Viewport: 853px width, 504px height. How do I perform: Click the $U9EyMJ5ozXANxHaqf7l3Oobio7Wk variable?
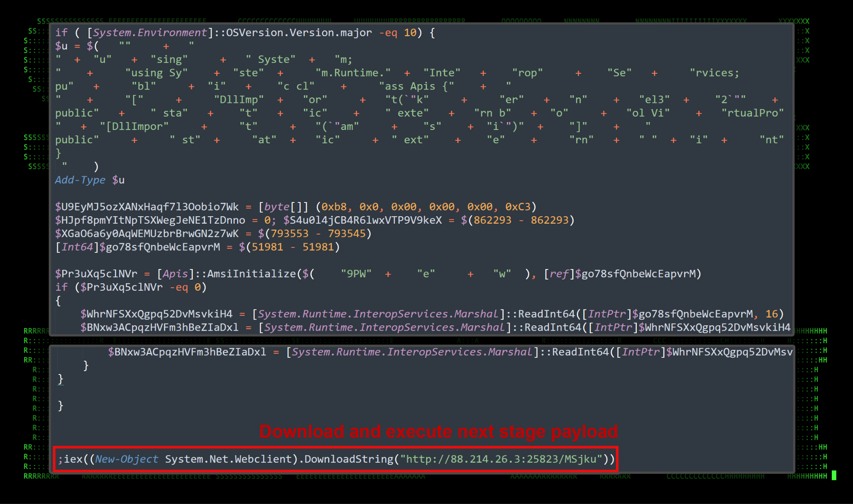tap(147, 207)
